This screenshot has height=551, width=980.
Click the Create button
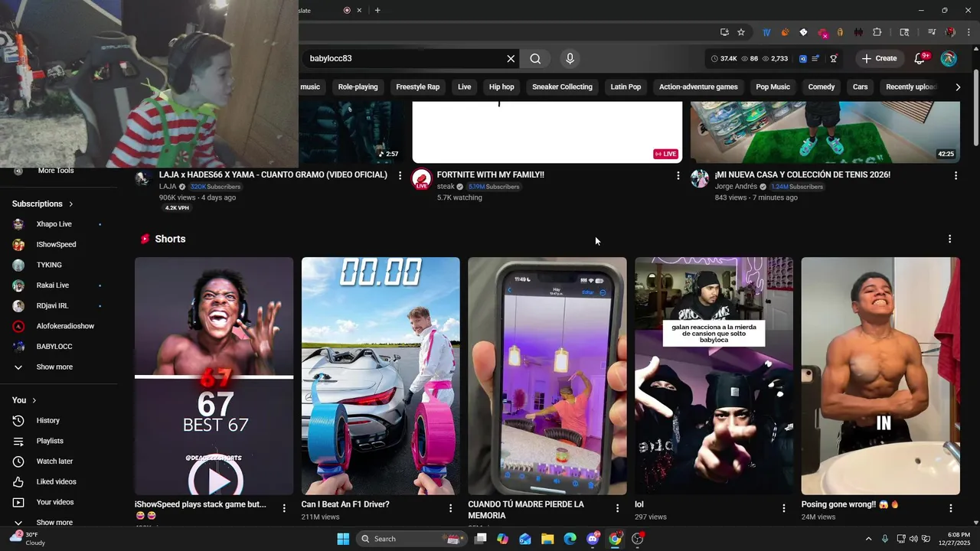879,59
